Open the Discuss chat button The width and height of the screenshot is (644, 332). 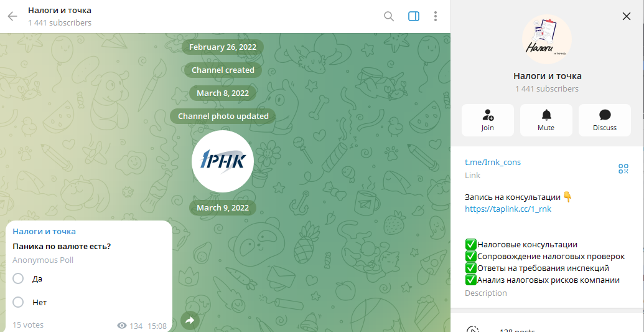604,120
